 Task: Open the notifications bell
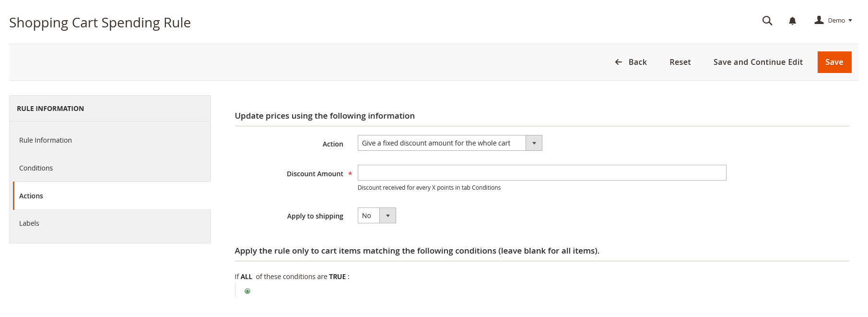792,21
